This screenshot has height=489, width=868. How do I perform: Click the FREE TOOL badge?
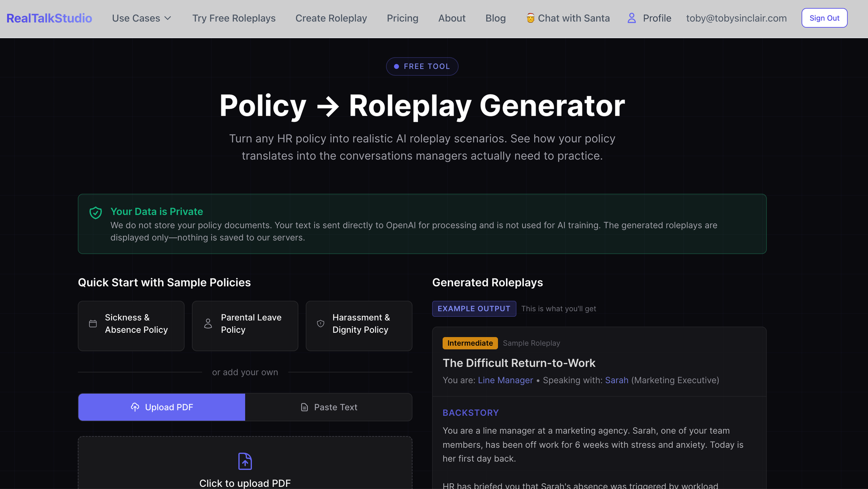[422, 66]
